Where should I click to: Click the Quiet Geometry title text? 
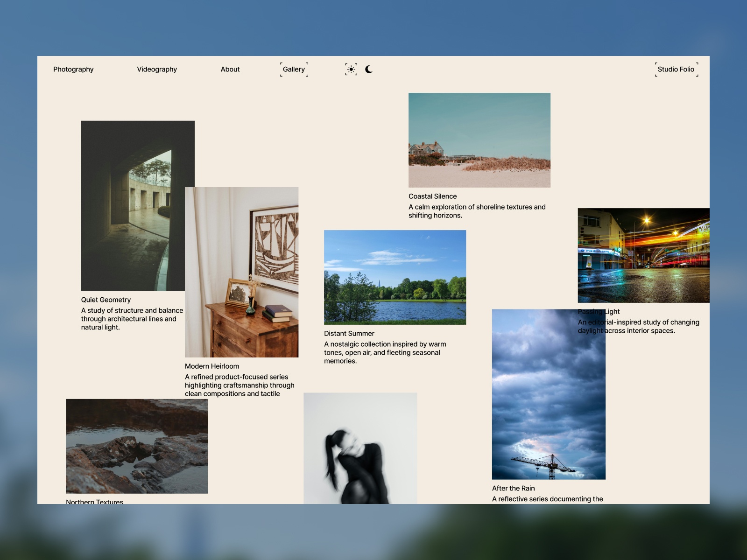click(x=106, y=300)
